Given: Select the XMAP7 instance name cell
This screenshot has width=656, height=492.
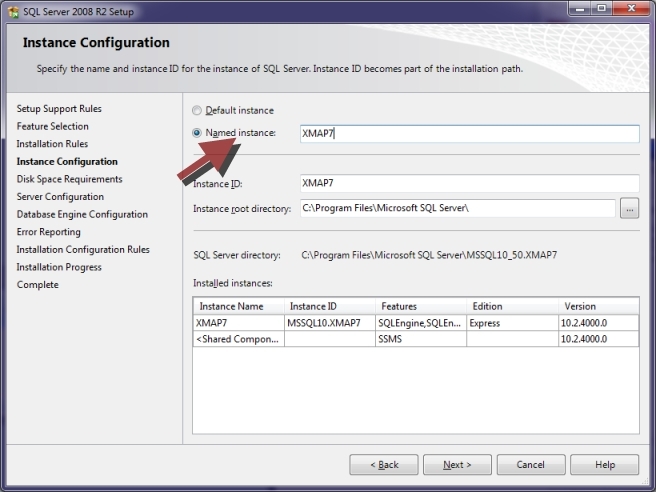Looking at the screenshot, I should pos(238,323).
